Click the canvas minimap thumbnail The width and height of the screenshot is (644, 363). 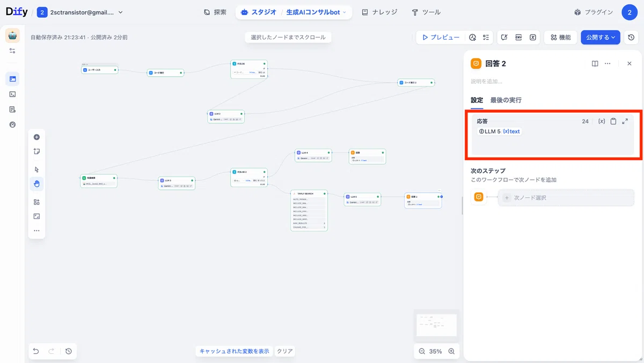coord(436,325)
